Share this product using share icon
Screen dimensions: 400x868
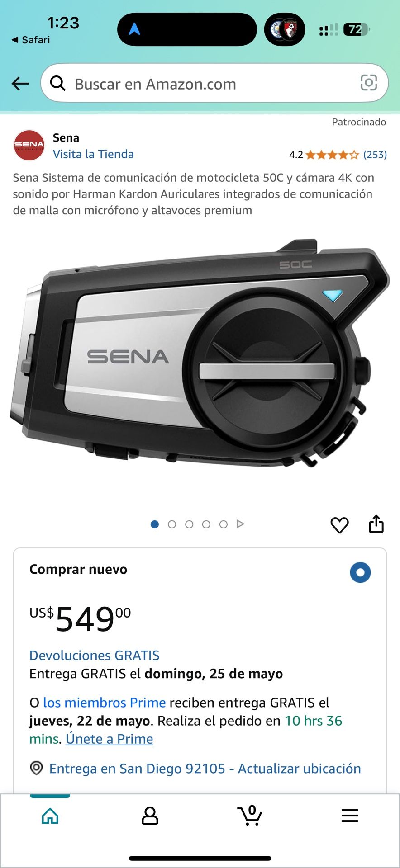click(376, 524)
